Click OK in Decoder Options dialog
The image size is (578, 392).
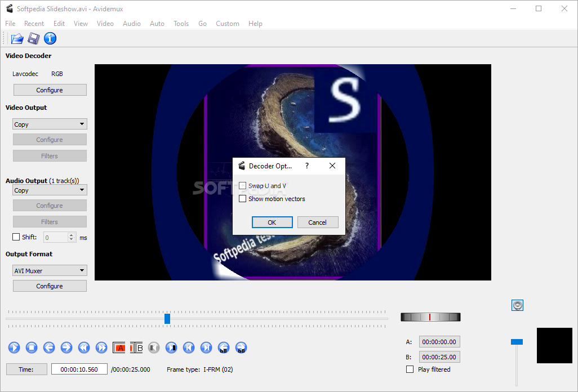pos(272,222)
